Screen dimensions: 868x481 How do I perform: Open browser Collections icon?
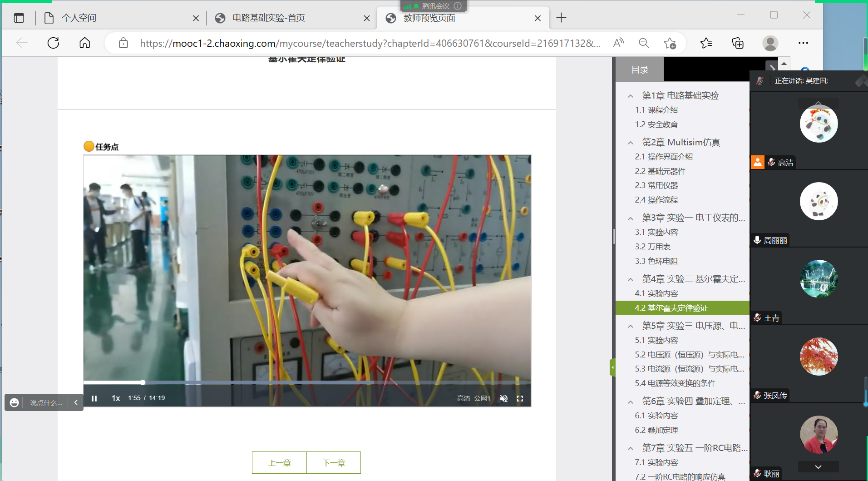[738, 43]
